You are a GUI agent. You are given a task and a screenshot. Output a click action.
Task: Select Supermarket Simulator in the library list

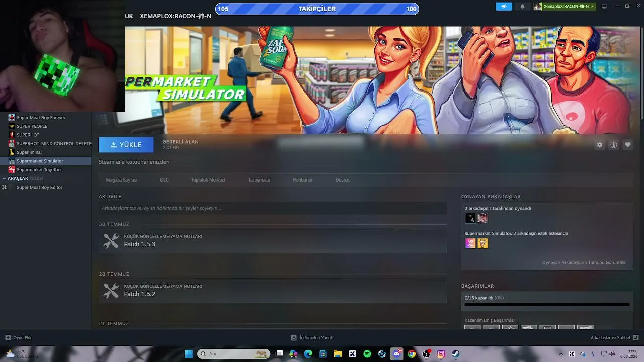[46, 161]
